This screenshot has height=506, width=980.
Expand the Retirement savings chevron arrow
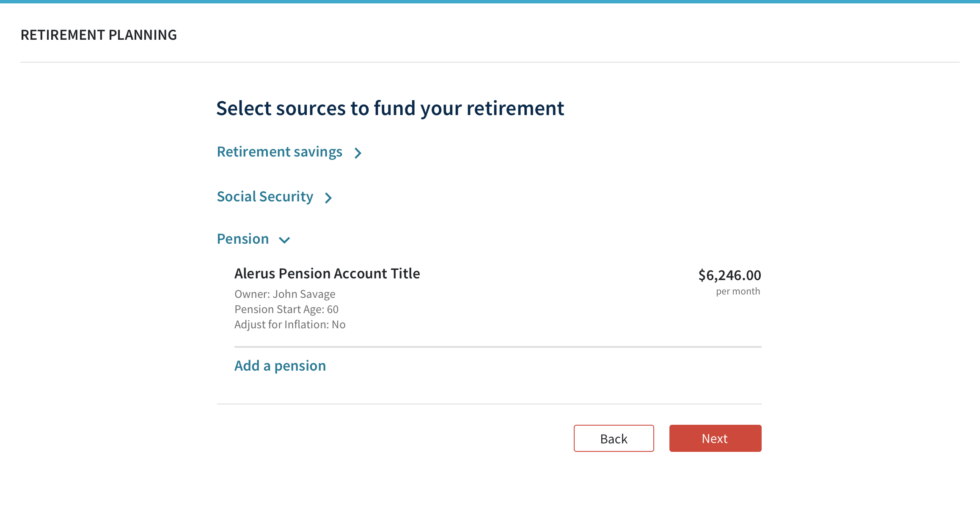358,153
